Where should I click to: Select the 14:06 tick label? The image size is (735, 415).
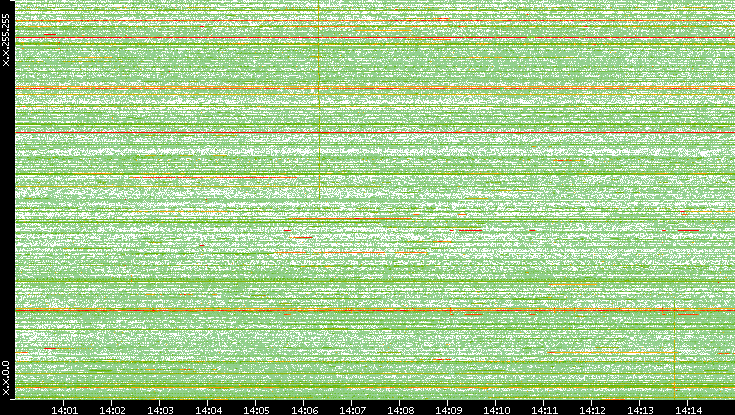304,410
